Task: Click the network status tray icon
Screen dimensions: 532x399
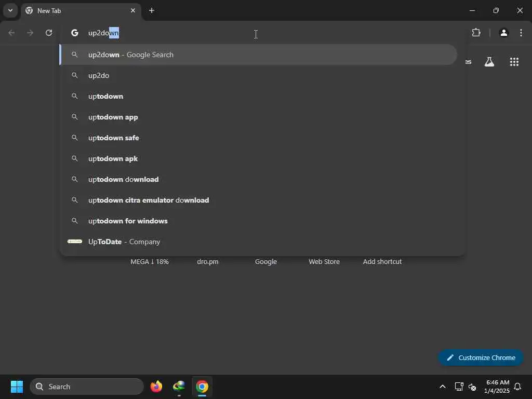Action: [459, 387]
